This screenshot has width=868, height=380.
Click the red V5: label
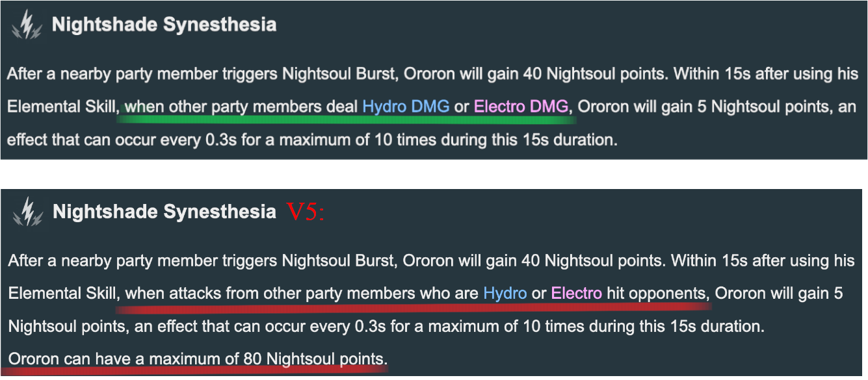[x=305, y=212]
